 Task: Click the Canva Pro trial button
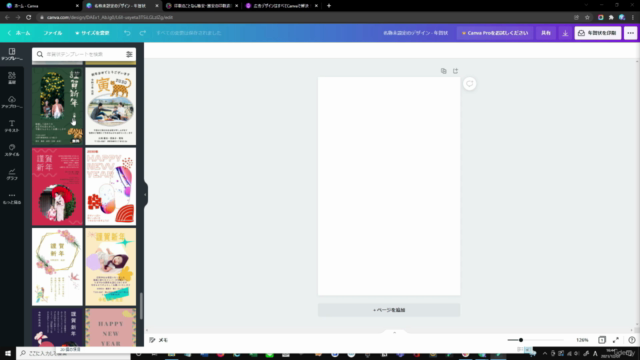pyautogui.click(x=495, y=33)
